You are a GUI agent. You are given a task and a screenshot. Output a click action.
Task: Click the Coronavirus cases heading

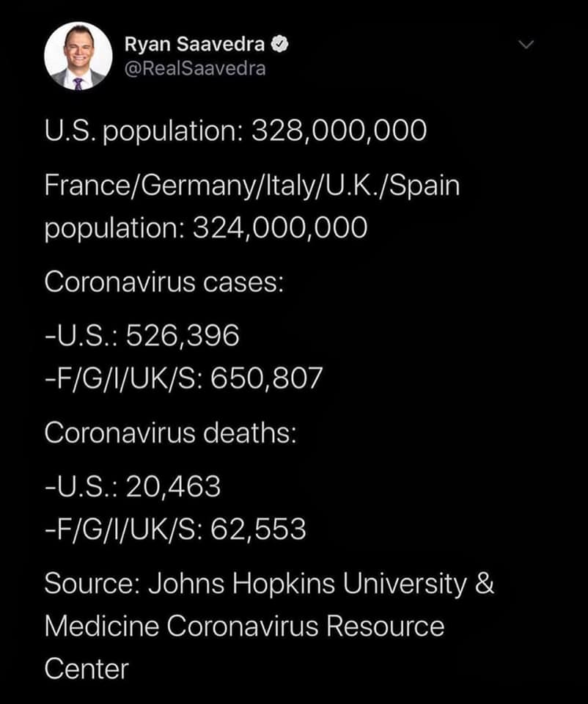(164, 282)
